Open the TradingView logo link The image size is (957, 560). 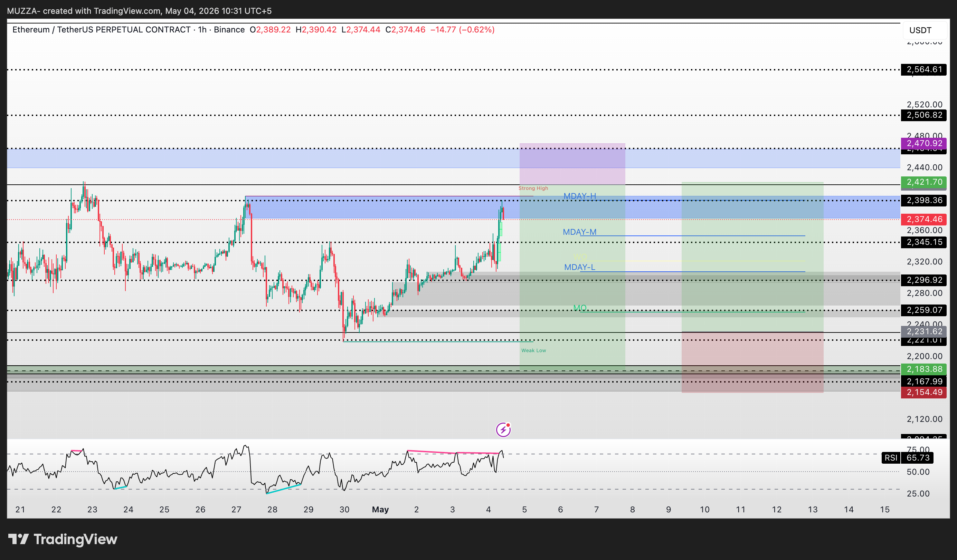63,539
